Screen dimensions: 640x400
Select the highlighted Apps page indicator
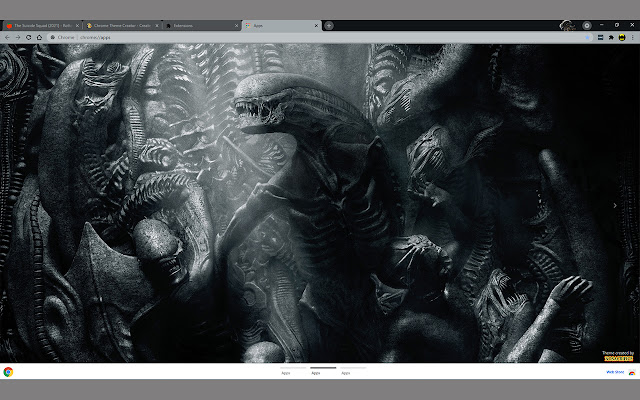point(323,370)
